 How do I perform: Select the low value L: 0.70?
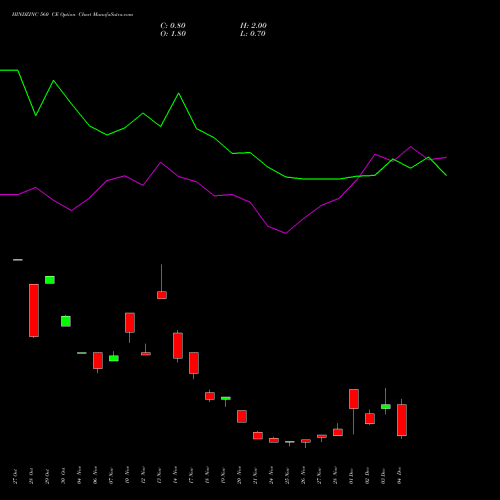pos(253,34)
